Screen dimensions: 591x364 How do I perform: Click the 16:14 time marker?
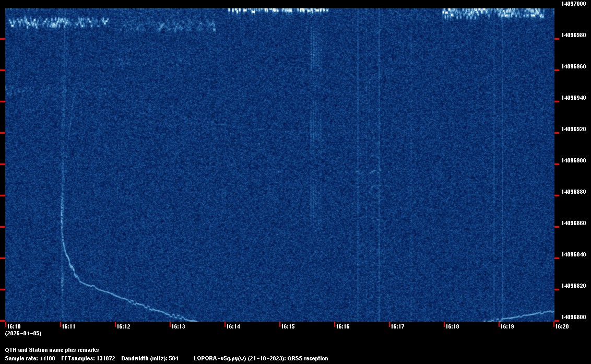233,326
